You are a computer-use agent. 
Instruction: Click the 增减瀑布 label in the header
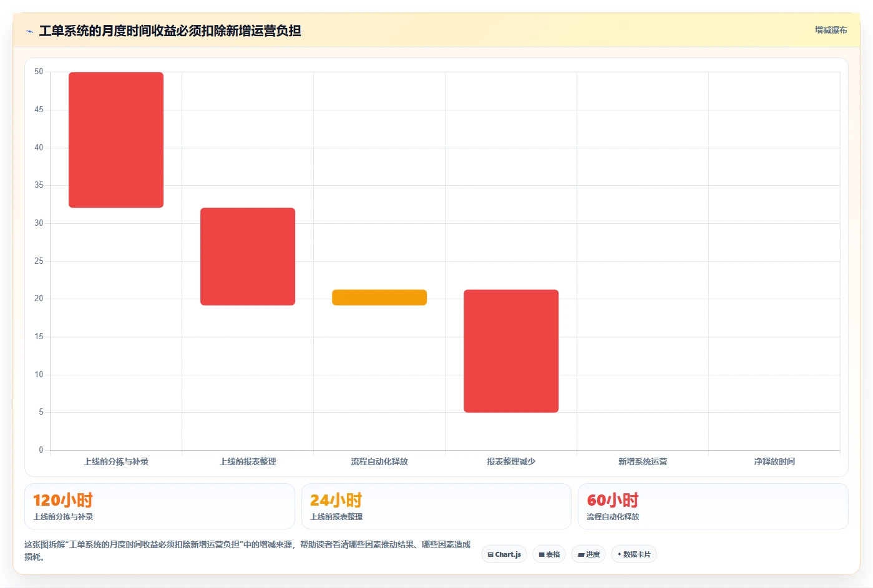[831, 30]
